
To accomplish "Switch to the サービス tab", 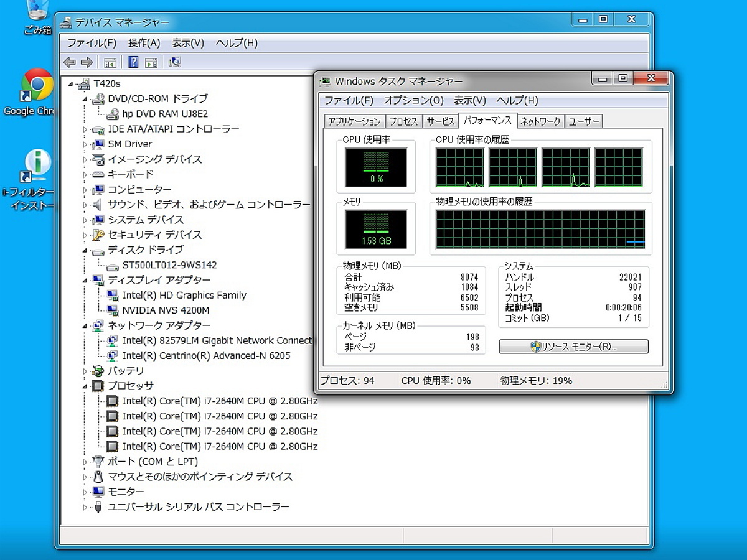I will (441, 122).
